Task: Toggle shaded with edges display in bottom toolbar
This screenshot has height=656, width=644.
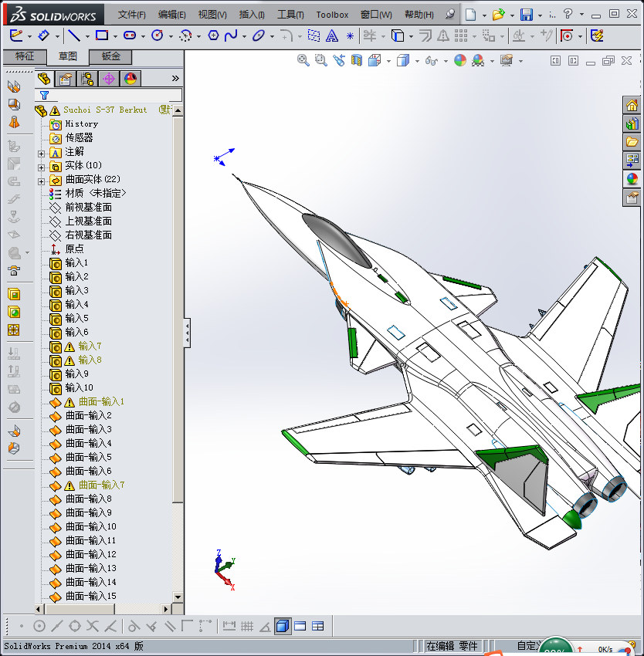Action: point(283,627)
